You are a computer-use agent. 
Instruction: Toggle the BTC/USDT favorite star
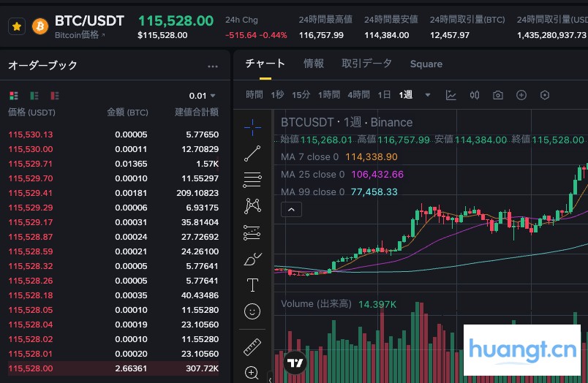click(x=17, y=26)
